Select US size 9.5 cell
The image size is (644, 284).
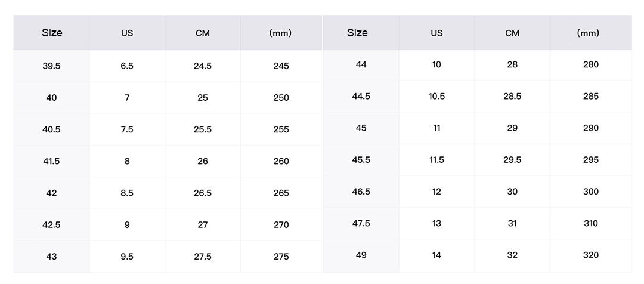pyautogui.click(x=127, y=257)
